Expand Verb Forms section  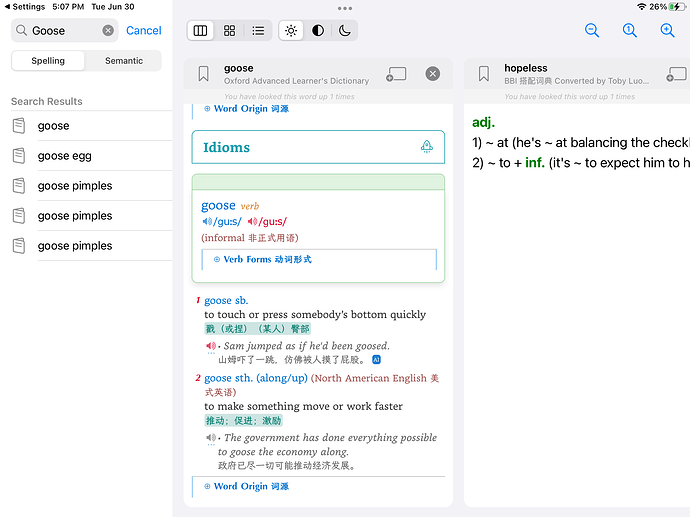[263, 259]
